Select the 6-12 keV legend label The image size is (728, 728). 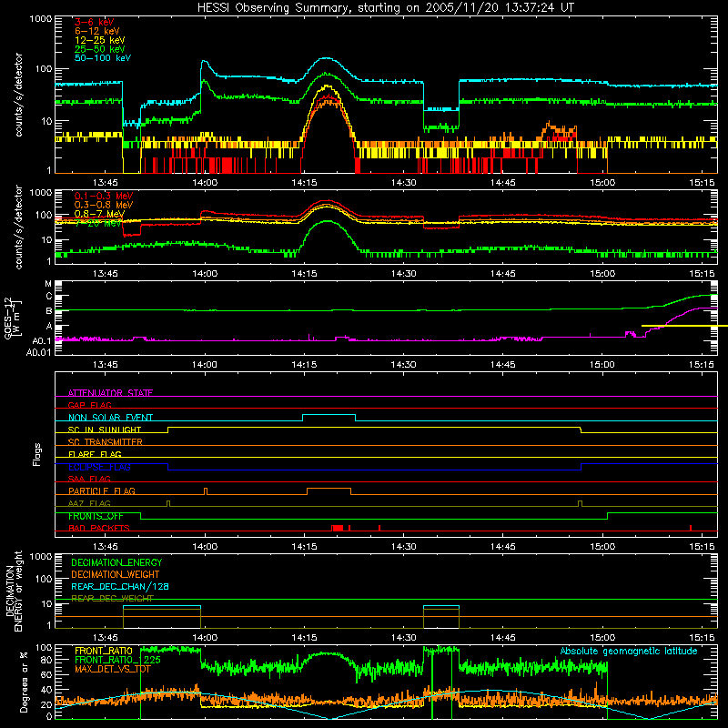pos(97,31)
